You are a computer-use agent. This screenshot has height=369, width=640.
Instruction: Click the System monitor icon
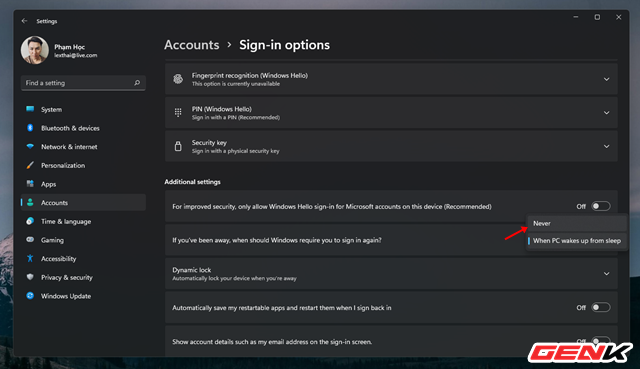30,109
